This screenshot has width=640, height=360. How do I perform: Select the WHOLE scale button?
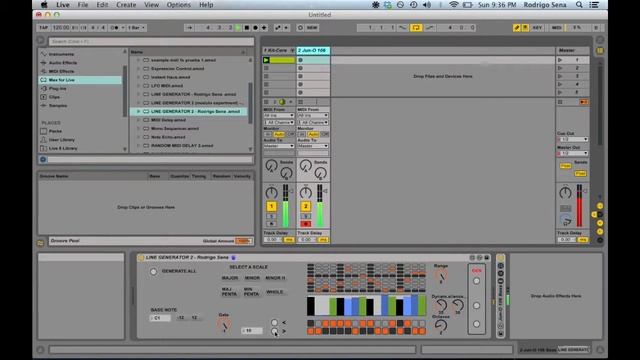275,292
